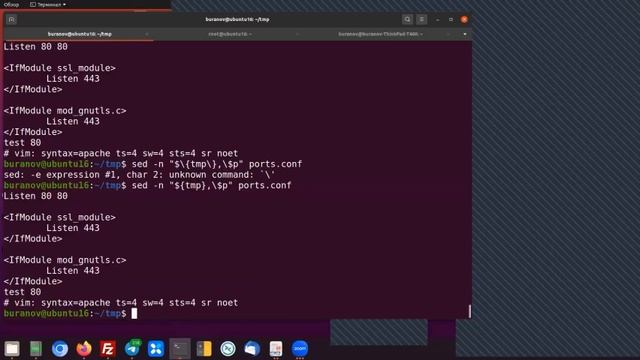Screen dimensions: 640x360
Task: Click the first 'sed -n' command line
Action: [x=217, y=164]
